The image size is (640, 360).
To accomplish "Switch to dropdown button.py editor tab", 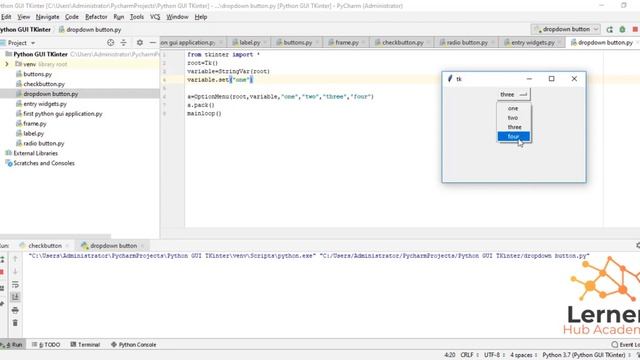I will click(x=604, y=42).
